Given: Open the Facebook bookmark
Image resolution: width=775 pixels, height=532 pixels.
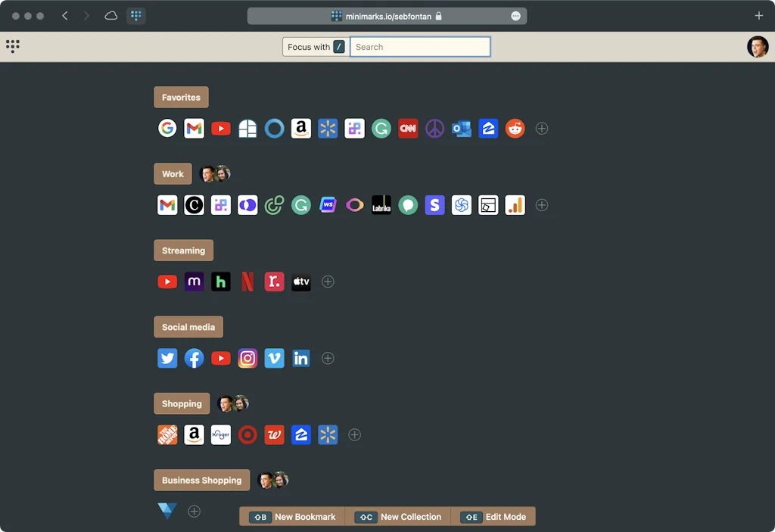Looking at the screenshot, I should [195, 359].
